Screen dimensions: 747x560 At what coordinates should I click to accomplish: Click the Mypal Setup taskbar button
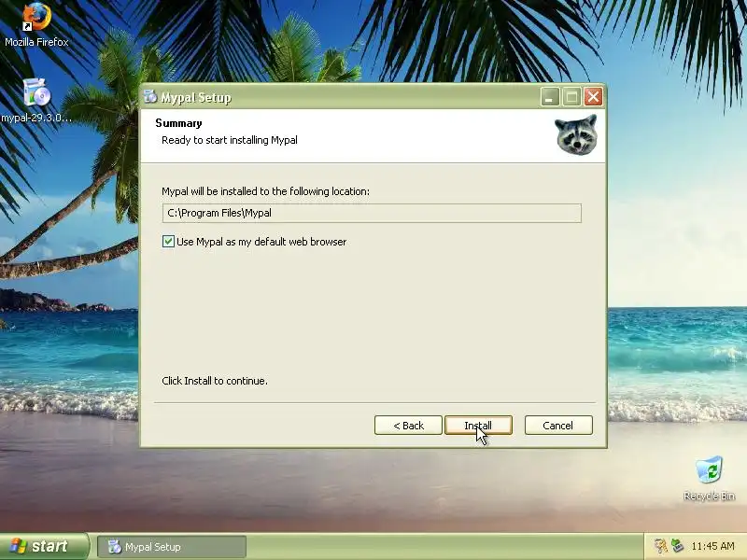172,547
